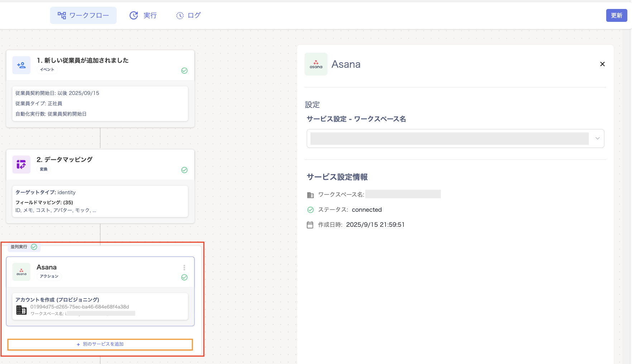The height and width of the screenshot is (364, 632).
Task: Click the アクション tag
Action: pos(49,276)
